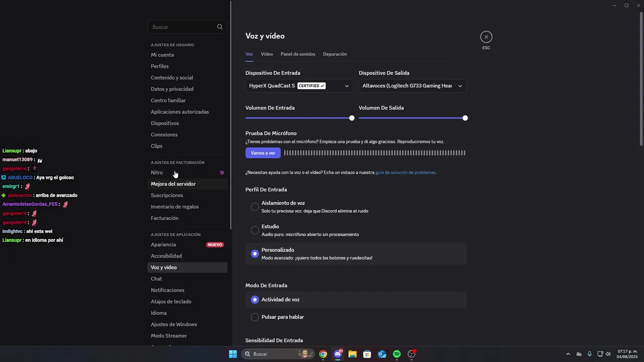This screenshot has height=362, width=644.
Task: Open Outlook from the taskbar
Action: tap(382, 354)
